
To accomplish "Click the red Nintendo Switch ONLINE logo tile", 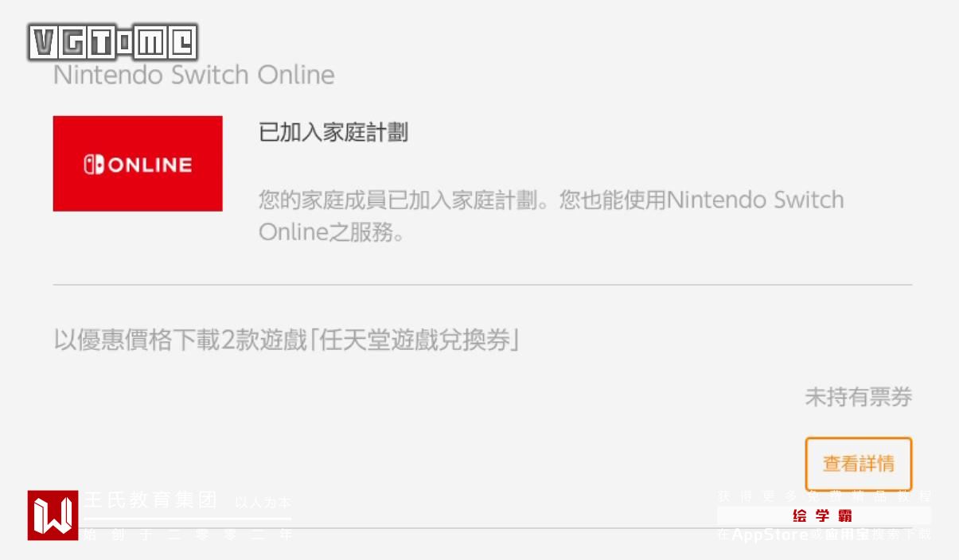I will click(138, 164).
